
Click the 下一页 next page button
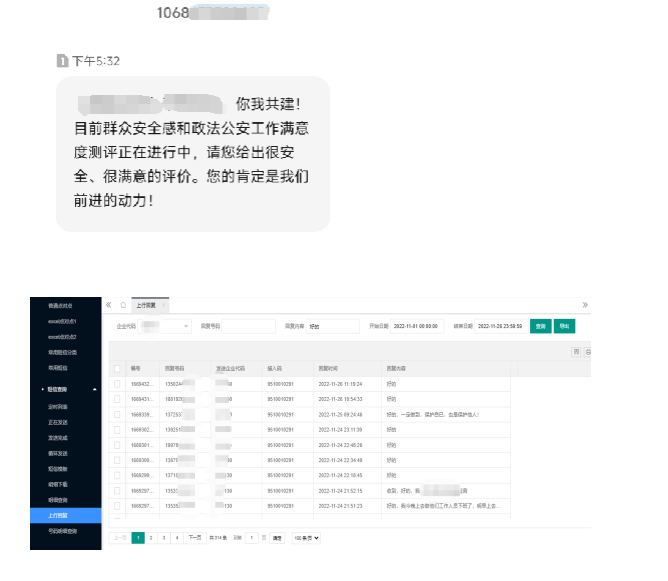[195, 538]
